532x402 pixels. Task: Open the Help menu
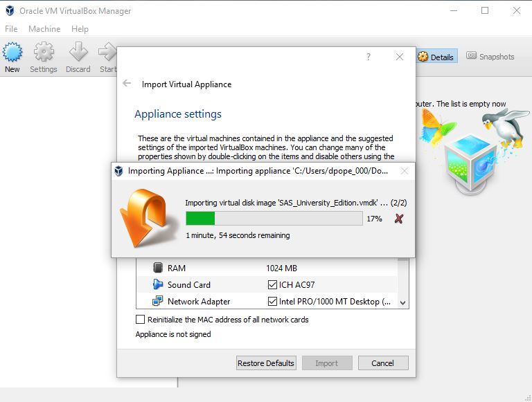(x=80, y=29)
